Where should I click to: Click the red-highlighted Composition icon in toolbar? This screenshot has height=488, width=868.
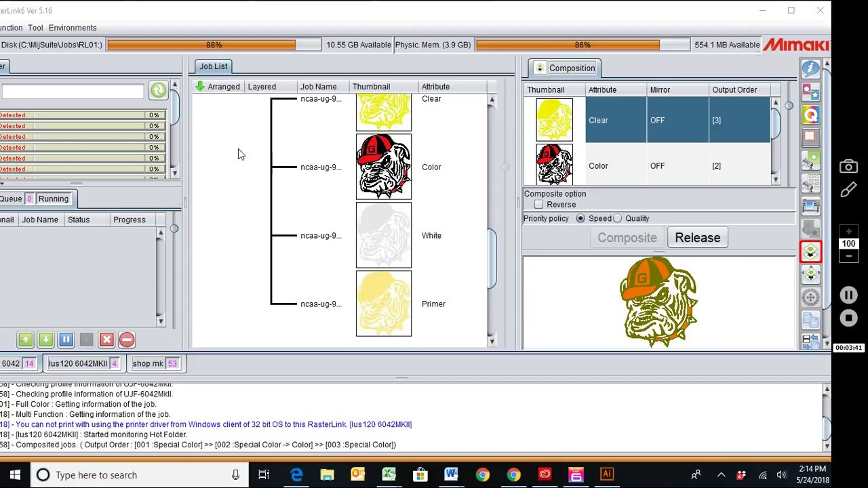pyautogui.click(x=810, y=251)
